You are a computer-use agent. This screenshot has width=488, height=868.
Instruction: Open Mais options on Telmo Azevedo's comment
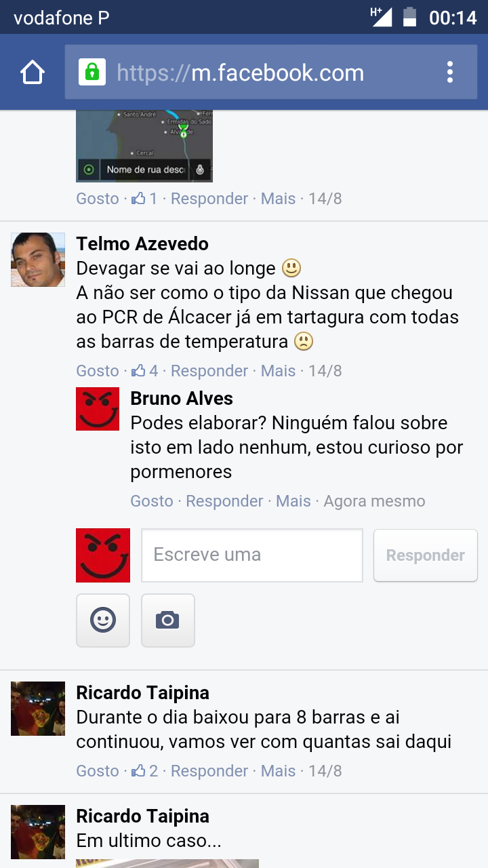pyautogui.click(x=278, y=371)
